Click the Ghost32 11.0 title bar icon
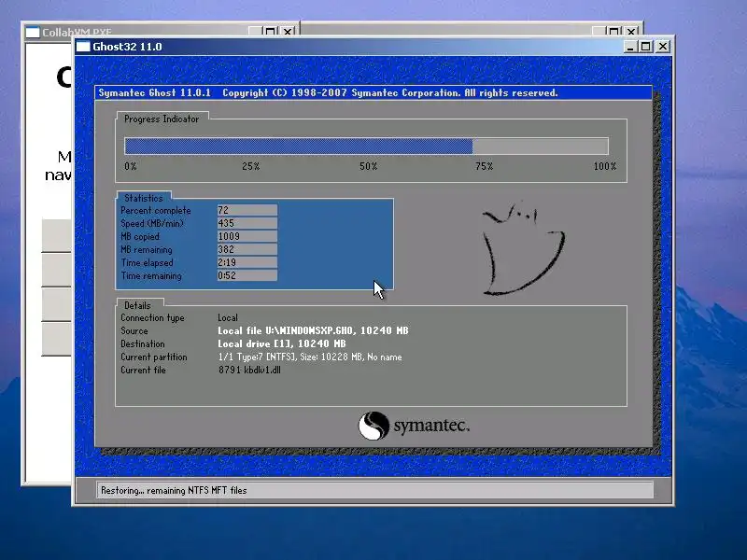The image size is (747, 560). tap(83, 46)
